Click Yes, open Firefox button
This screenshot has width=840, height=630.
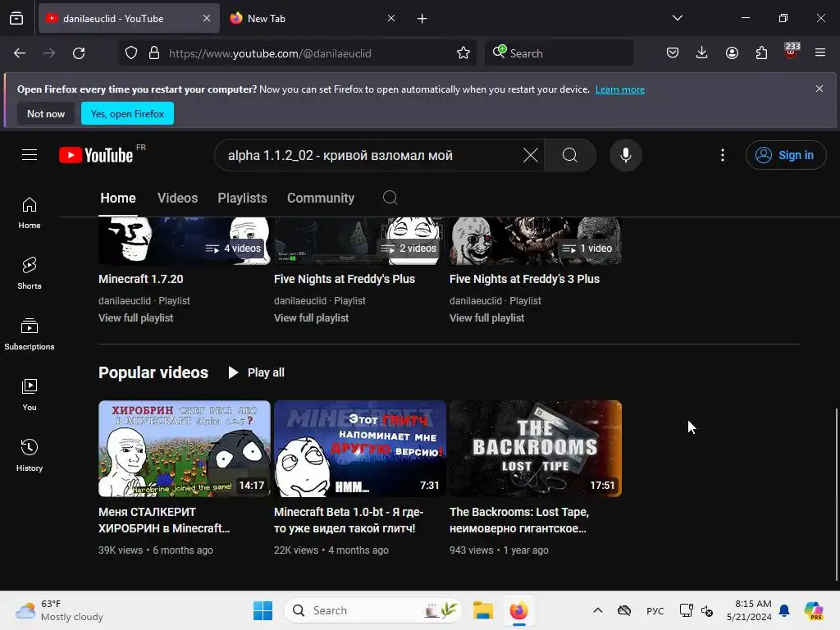pos(127,113)
